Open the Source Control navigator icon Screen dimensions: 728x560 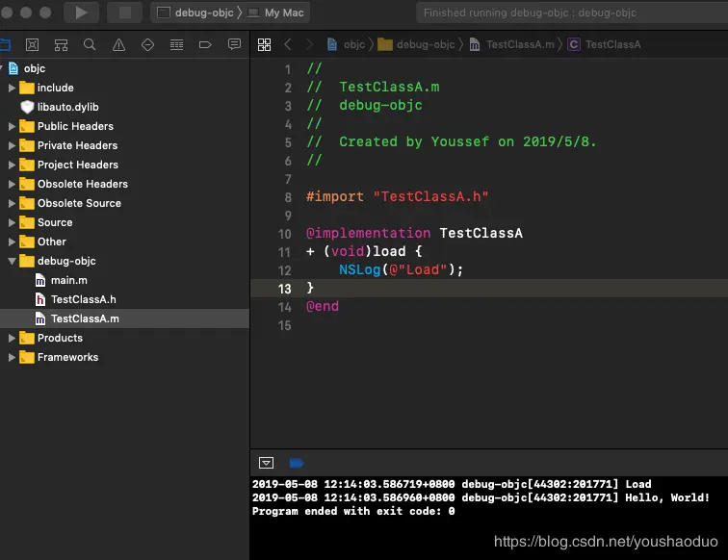(x=33, y=45)
